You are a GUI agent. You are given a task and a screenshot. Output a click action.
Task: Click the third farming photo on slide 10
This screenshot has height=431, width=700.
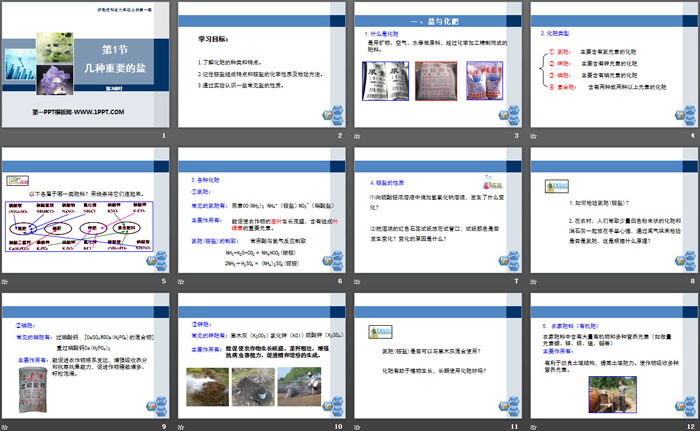click(294, 386)
